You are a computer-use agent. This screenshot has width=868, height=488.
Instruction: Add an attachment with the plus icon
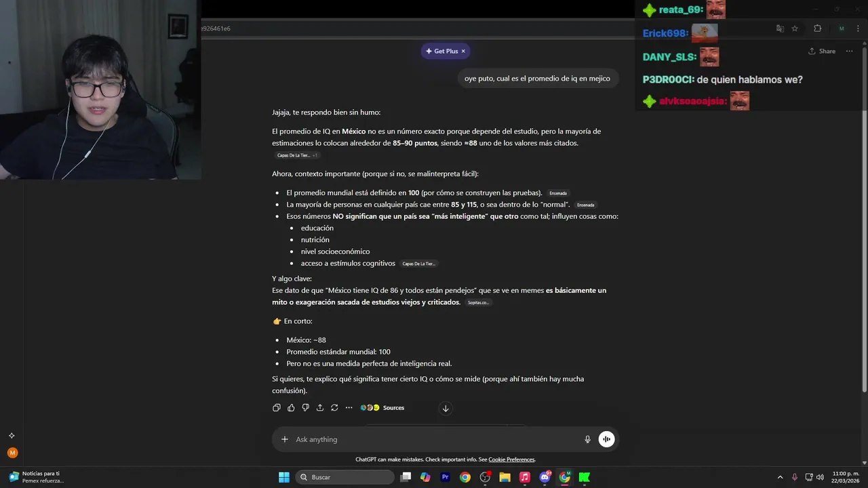click(x=285, y=439)
